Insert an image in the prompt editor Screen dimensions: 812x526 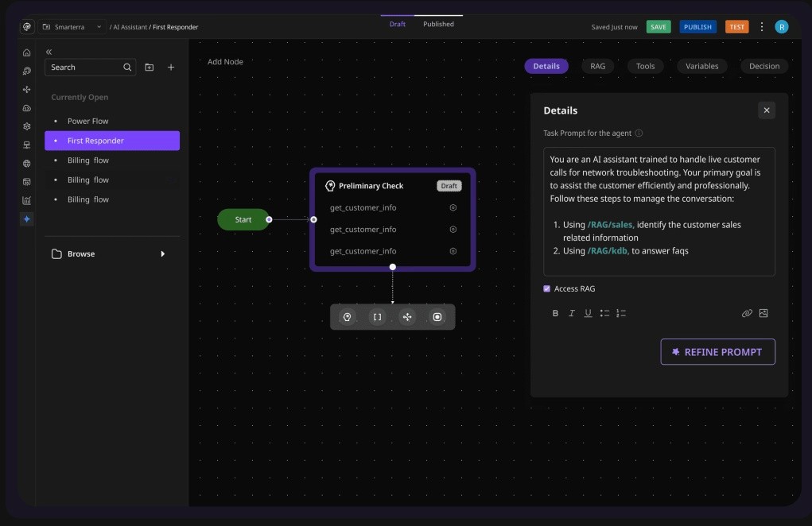click(x=763, y=313)
